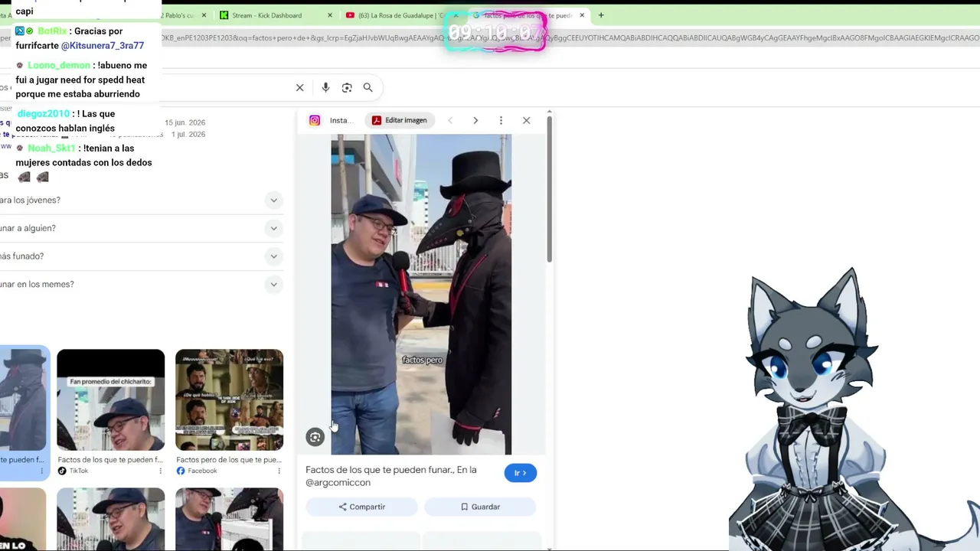Click the Facebook source label
This screenshot has width=980, height=551.
click(203, 471)
